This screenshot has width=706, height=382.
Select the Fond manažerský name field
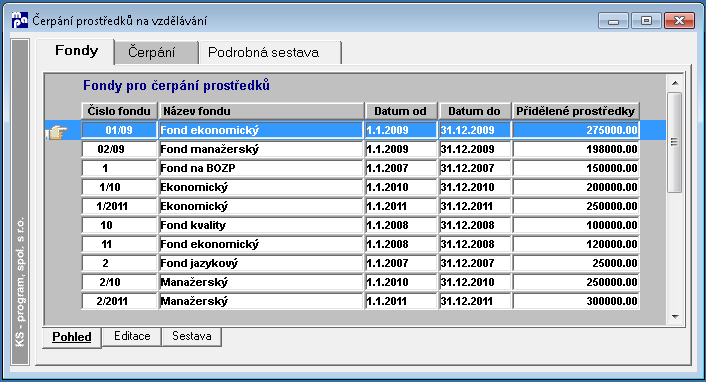[x=261, y=149]
